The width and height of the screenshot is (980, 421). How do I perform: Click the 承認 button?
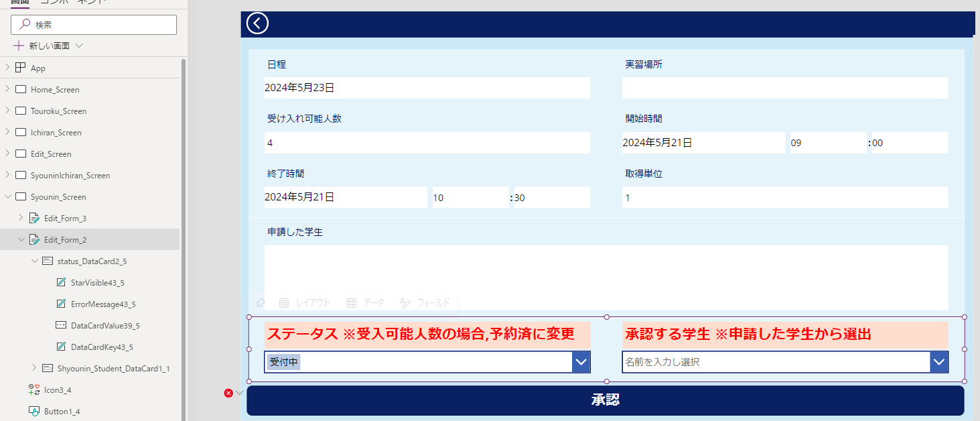point(606,400)
